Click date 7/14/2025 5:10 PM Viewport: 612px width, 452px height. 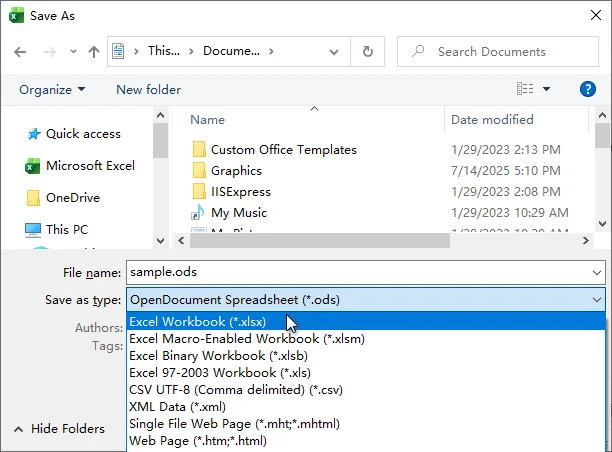[506, 171]
